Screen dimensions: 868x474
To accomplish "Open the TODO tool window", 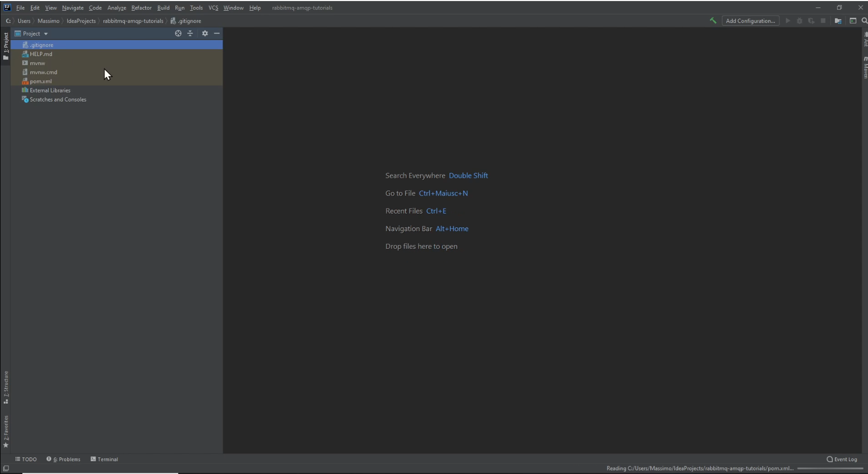I will [26, 459].
